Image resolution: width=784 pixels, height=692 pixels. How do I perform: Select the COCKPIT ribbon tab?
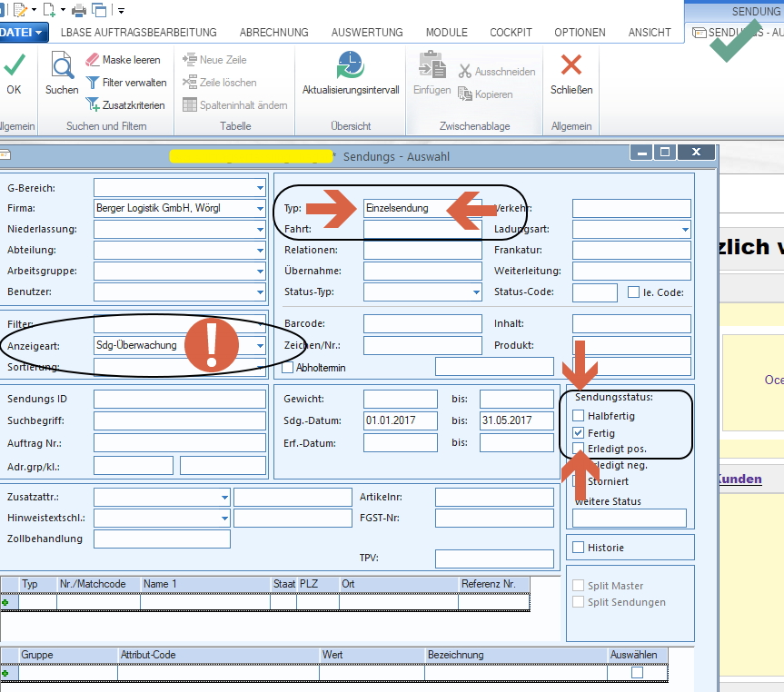click(x=511, y=33)
